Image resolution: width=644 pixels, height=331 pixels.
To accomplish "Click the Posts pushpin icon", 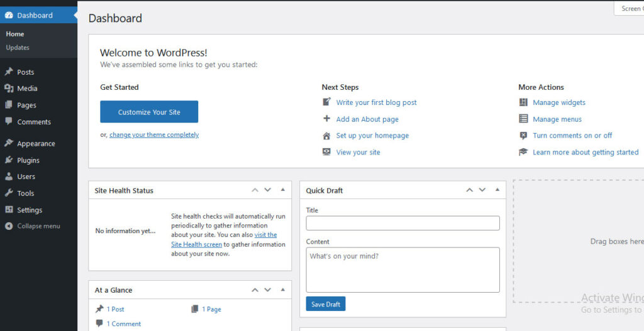I will (9, 72).
